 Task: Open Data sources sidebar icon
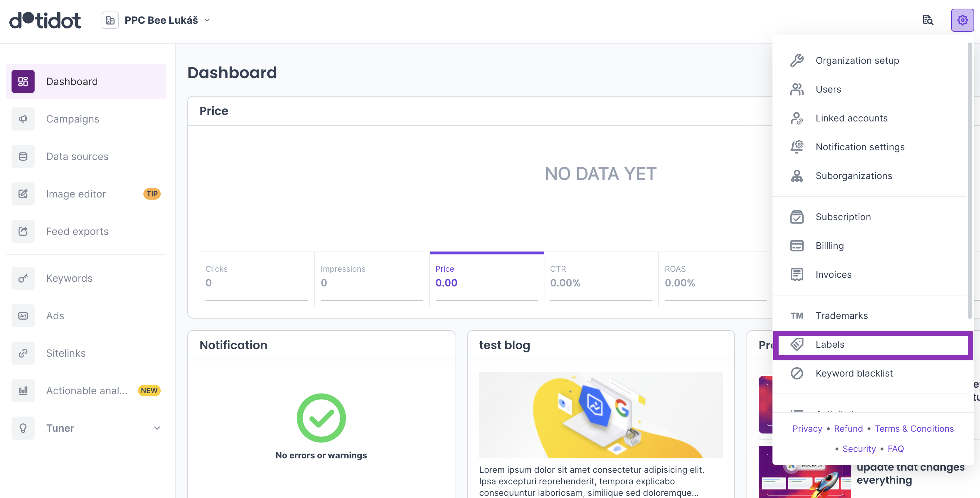(x=23, y=156)
